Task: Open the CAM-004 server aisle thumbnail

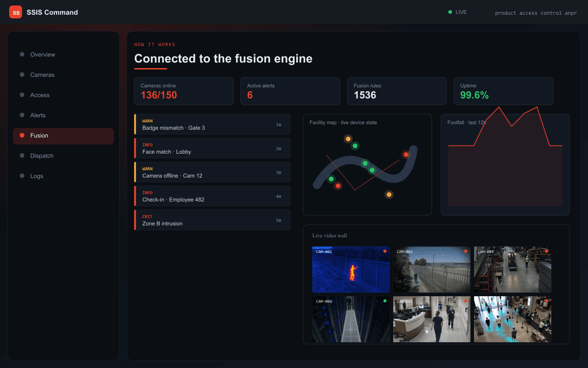Action: coord(351,319)
